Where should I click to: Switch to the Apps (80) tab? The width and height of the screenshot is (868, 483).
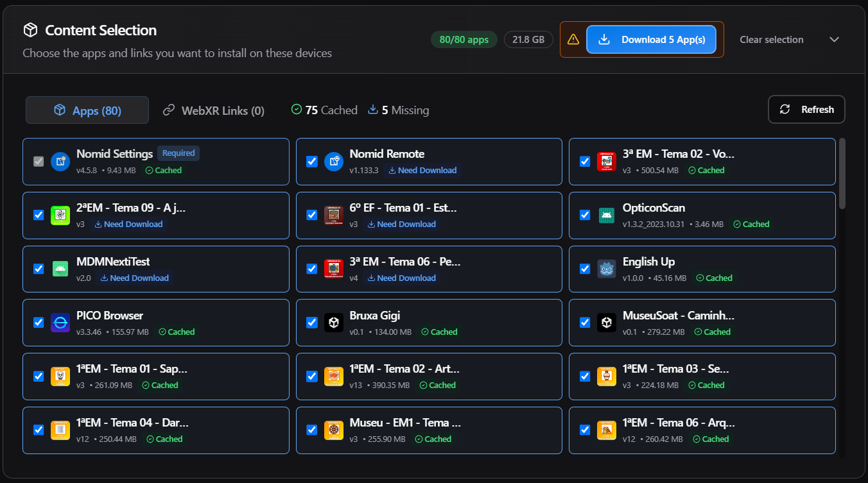[x=87, y=110]
